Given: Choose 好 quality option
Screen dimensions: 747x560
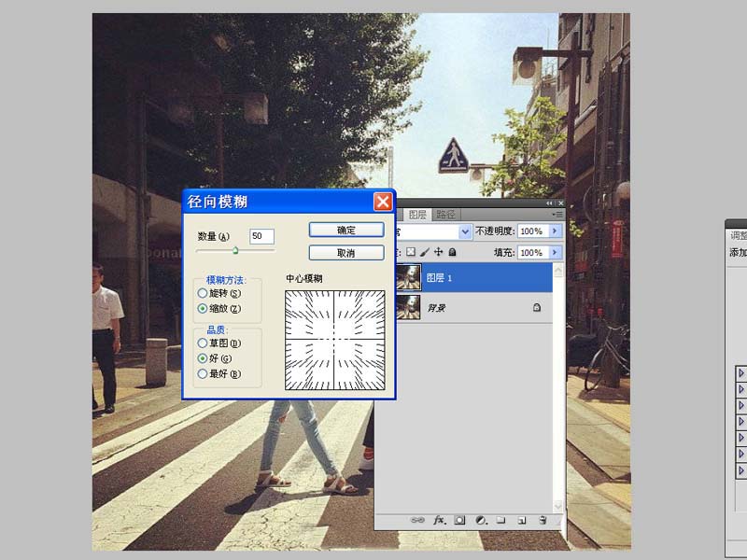Looking at the screenshot, I should tap(215, 358).
